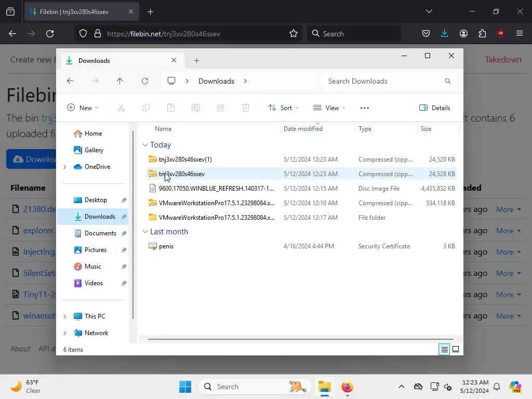Add a new File Explorer tab
532x399 pixels.
(196, 61)
